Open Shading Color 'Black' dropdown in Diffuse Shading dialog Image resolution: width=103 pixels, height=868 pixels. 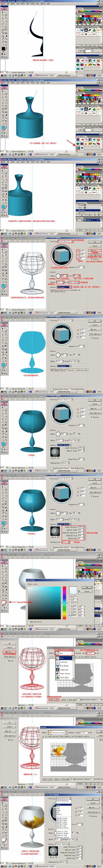click(x=66, y=463)
